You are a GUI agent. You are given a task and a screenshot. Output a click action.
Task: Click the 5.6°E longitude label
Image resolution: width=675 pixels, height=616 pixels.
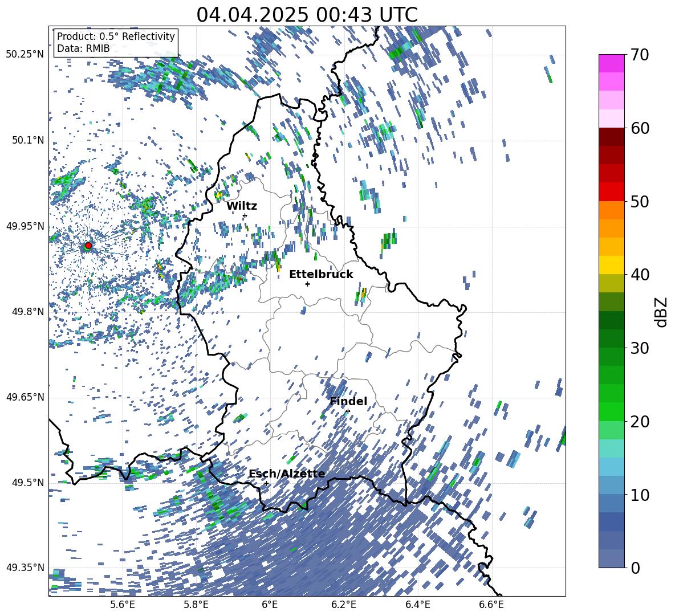tap(123, 605)
